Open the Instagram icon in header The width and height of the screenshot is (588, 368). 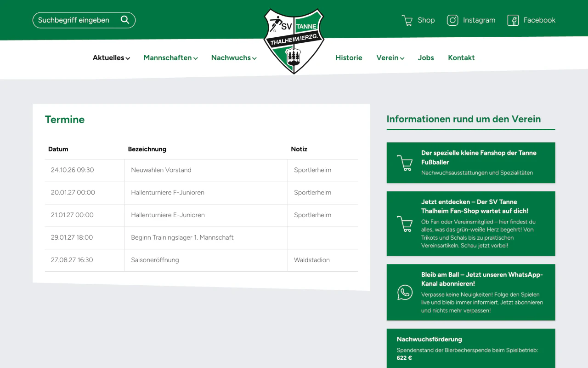click(452, 20)
